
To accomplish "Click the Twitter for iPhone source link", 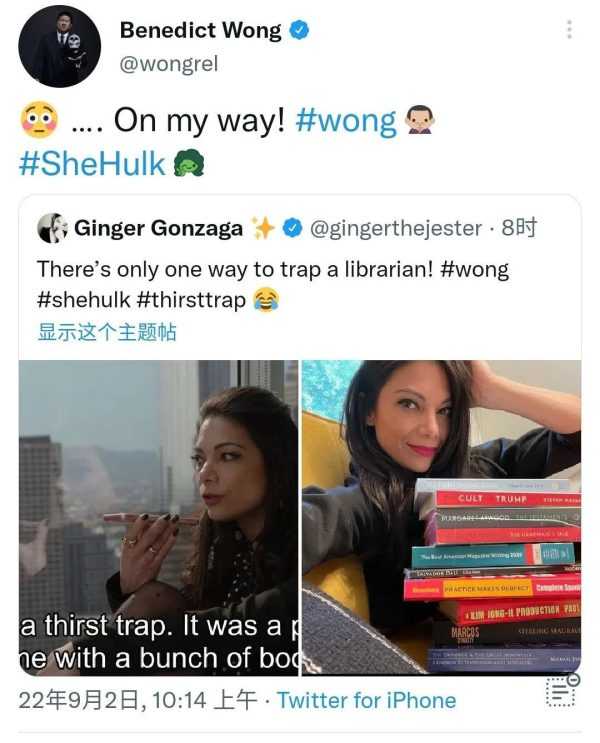I will [x=366, y=700].
